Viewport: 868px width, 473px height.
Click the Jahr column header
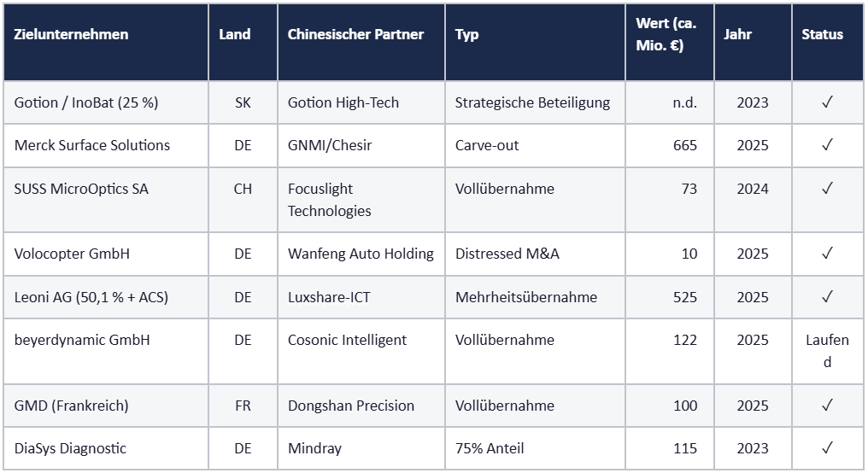coord(738,34)
